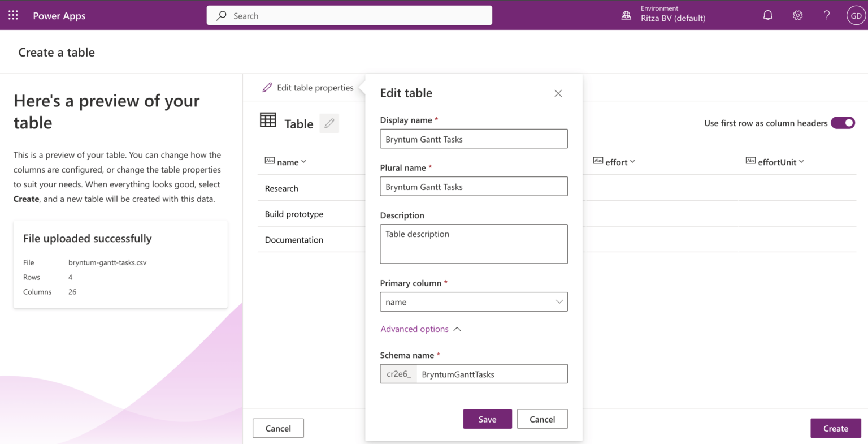This screenshot has width=868, height=444.
Task: Toggle Use first row as column headers
Action: tap(843, 123)
